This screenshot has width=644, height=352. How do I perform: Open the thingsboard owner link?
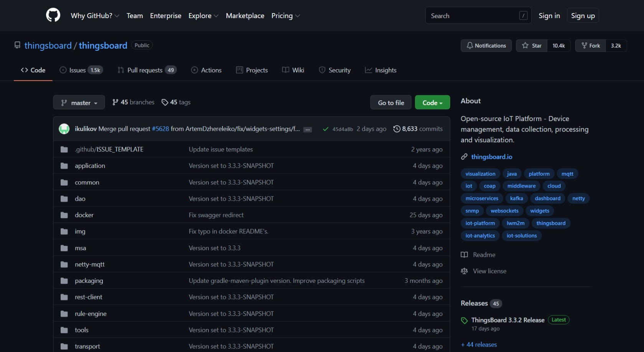click(48, 45)
